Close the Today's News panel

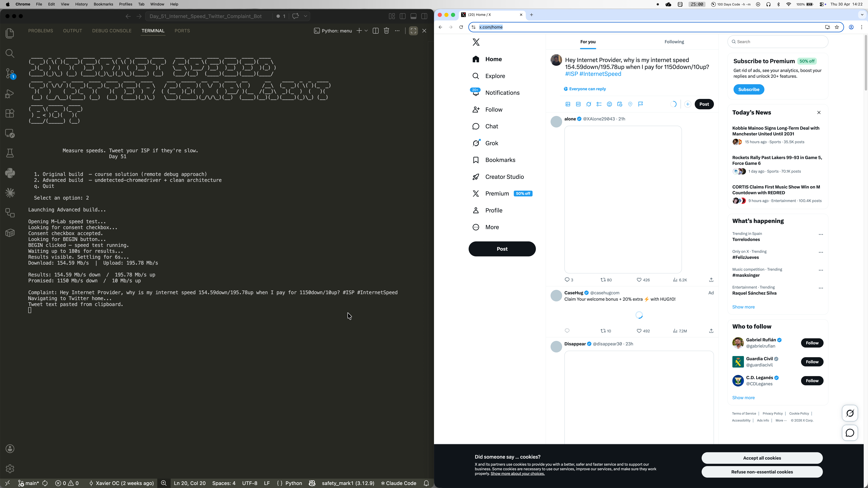click(x=819, y=112)
